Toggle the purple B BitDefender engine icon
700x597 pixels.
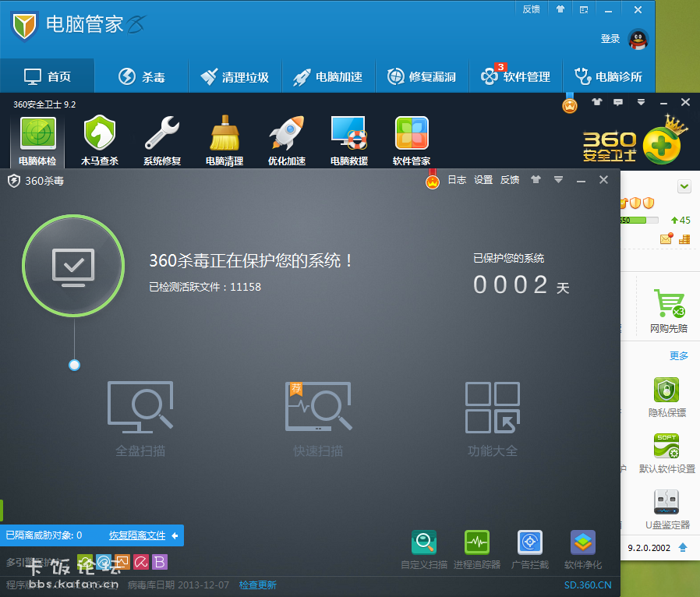[x=160, y=562]
